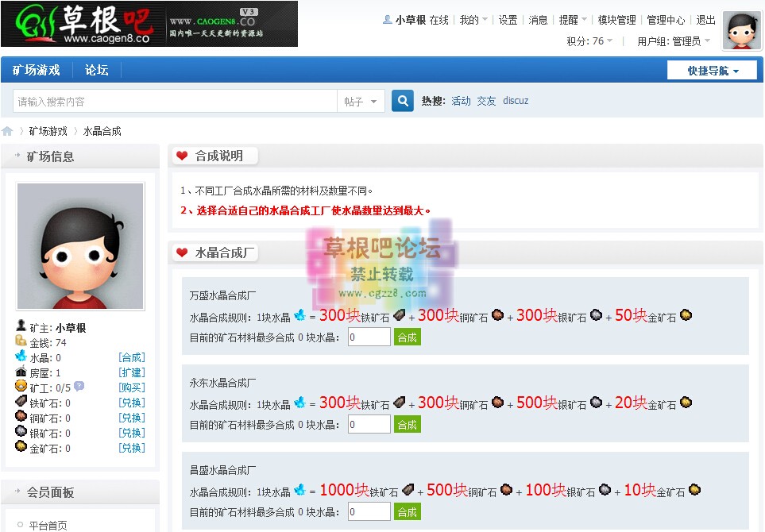Open the 快捷导航 dropdown
Viewport: 765px width, 532px height.
(x=711, y=70)
